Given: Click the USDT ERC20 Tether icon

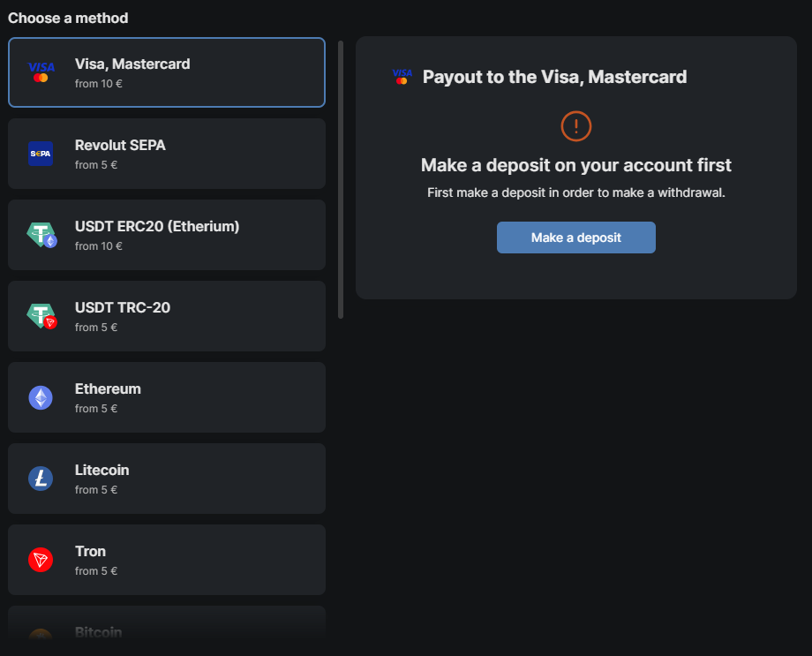Looking at the screenshot, I should [x=41, y=235].
